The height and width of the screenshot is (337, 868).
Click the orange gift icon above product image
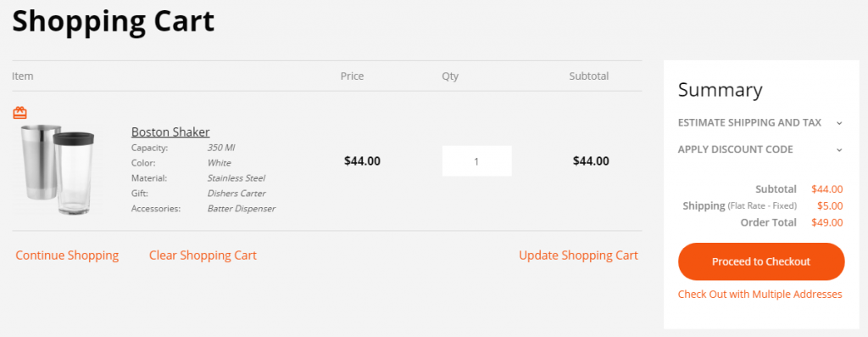tap(20, 113)
